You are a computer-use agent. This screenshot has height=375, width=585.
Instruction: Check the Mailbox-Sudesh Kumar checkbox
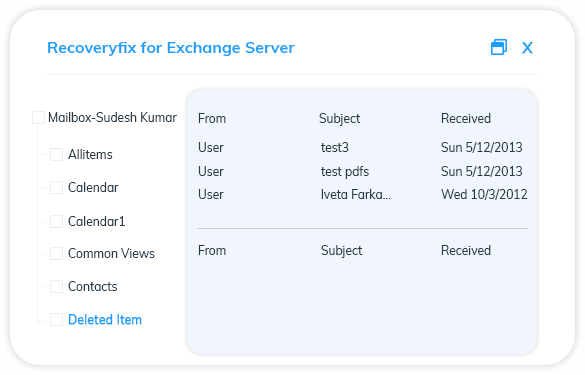click(38, 117)
